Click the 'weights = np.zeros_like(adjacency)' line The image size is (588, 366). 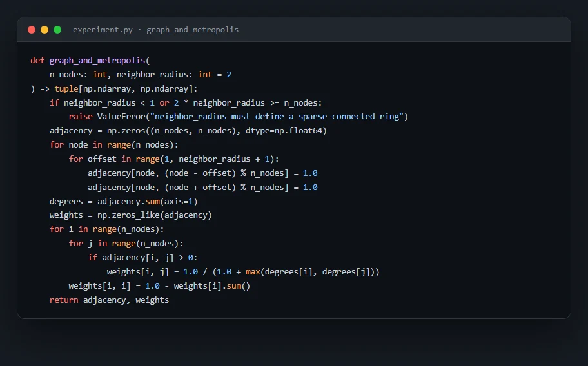(131, 215)
